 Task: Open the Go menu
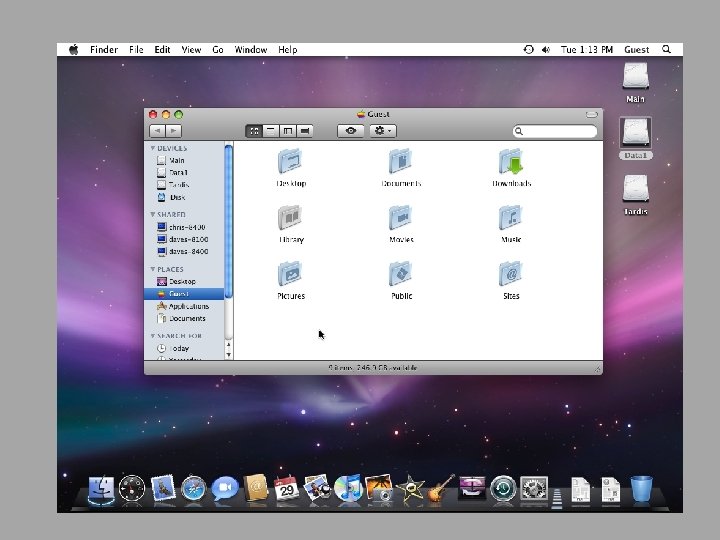[x=218, y=49]
